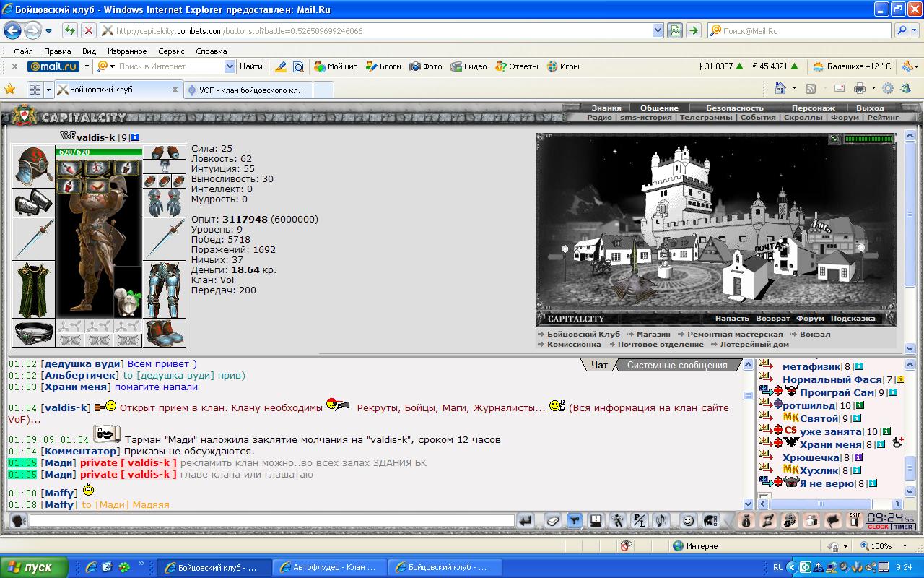924x578 pixels.
Task: Click the EXIT door icon
Action: [x=855, y=520]
